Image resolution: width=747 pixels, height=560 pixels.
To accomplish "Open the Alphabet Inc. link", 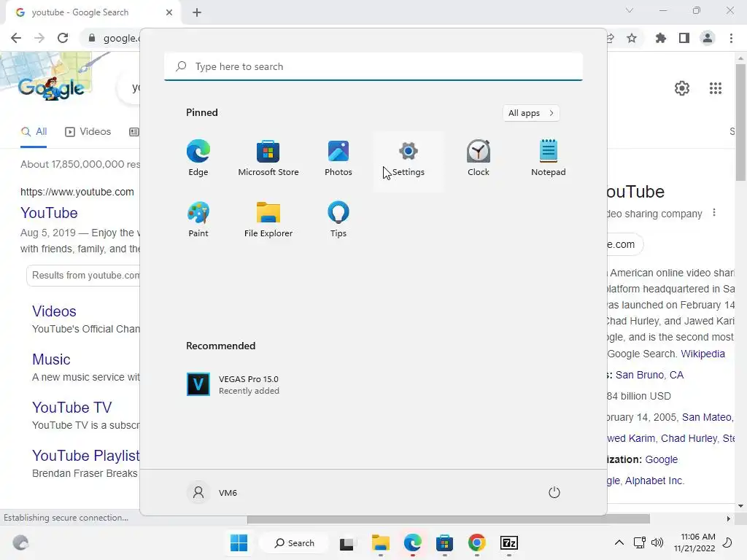I will click(x=654, y=481).
